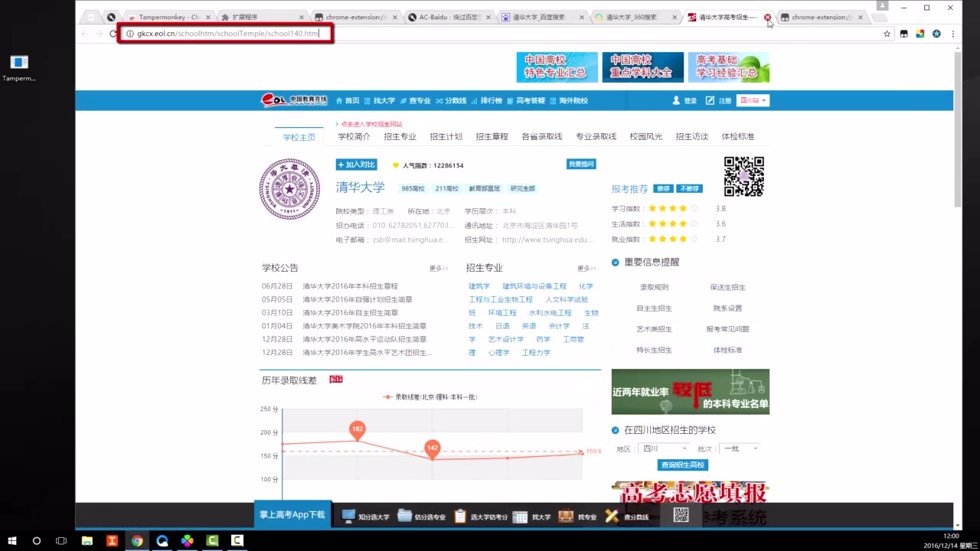Switch to the 招生章程 tab
980x551 pixels.
pos(492,136)
